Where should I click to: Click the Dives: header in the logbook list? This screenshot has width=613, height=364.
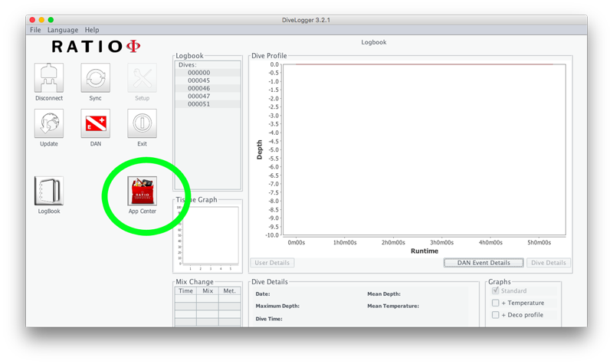click(188, 65)
